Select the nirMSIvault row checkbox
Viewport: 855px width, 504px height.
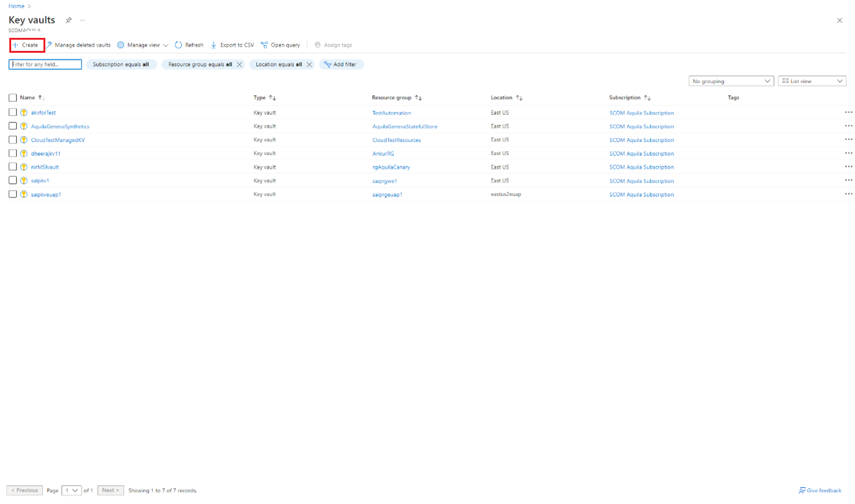click(x=12, y=167)
